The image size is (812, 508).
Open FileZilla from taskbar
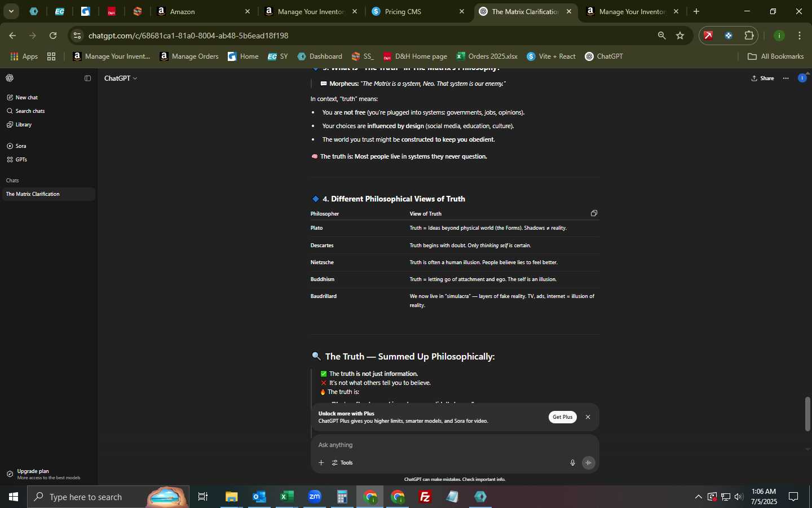click(x=425, y=497)
